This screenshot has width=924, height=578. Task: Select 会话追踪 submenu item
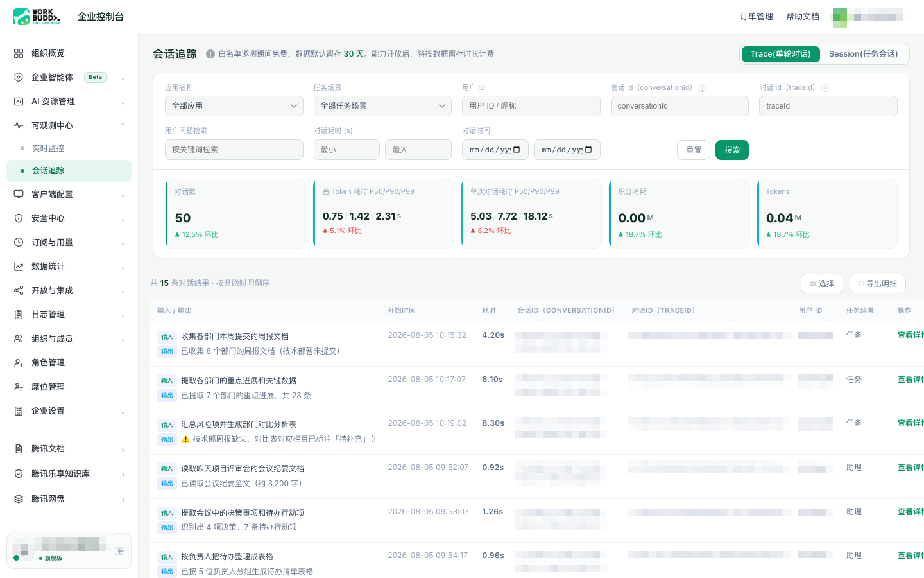pyautogui.click(x=69, y=171)
